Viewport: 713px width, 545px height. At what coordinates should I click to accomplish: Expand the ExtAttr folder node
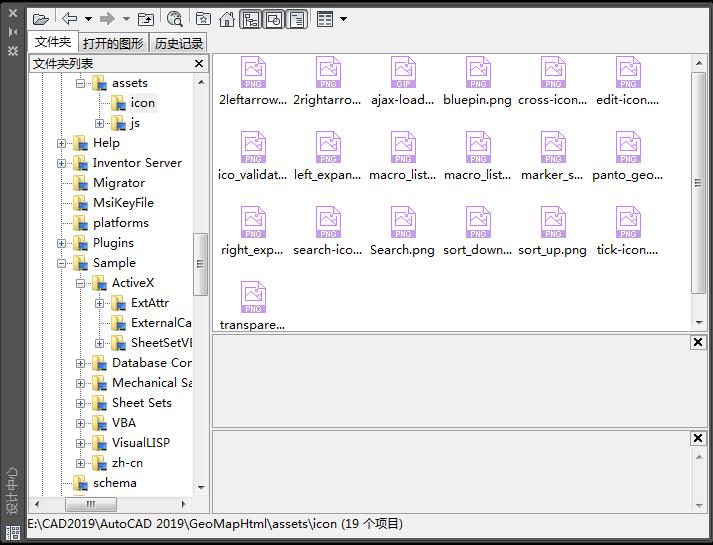pyautogui.click(x=100, y=303)
